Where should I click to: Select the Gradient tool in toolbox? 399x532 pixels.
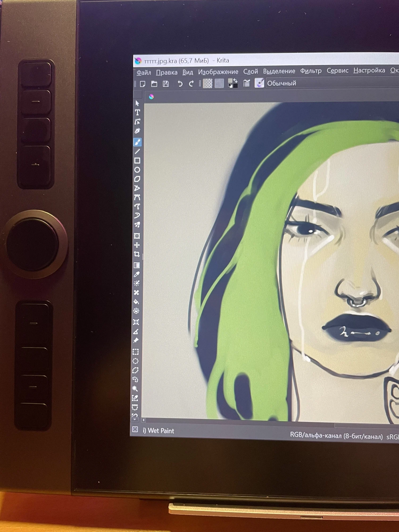point(137,265)
